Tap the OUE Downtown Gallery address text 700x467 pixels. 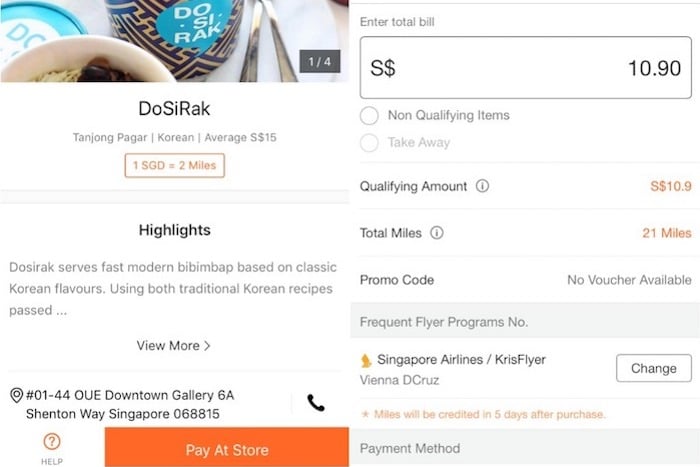pyautogui.click(x=130, y=404)
